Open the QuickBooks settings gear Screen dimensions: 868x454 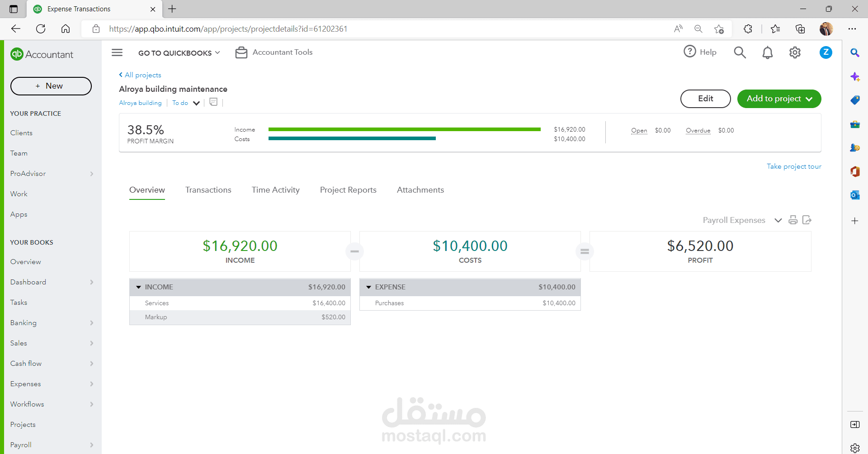(x=795, y=52)
